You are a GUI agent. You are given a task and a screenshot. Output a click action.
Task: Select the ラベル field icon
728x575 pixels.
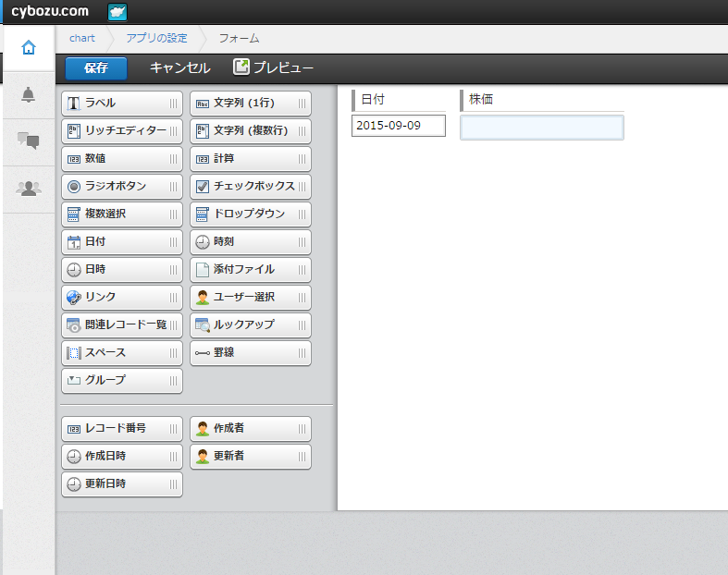point(73,103)
